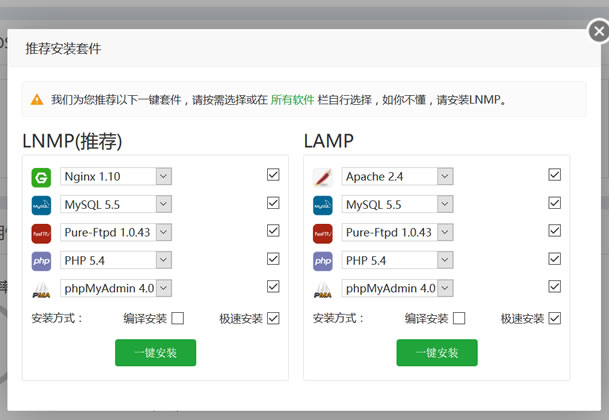Click the PHP icon in LAMP column
Screen dimensions: 609x420
pyautogui.click(x=322, y=261)
